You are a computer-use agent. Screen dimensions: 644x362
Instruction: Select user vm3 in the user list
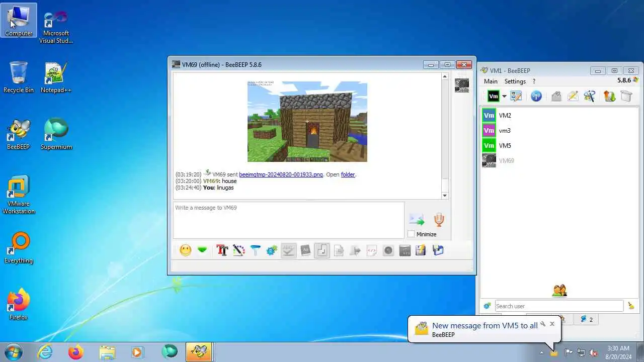[559, 131]
